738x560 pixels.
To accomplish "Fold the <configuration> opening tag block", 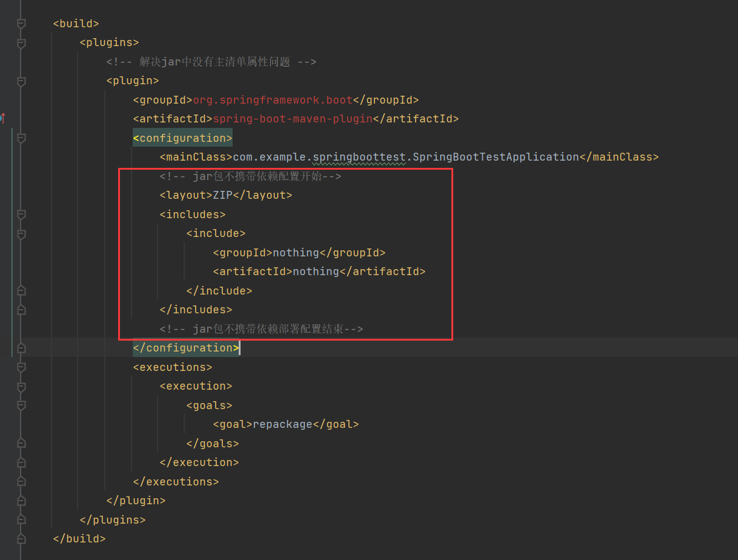I will [21, 138].
